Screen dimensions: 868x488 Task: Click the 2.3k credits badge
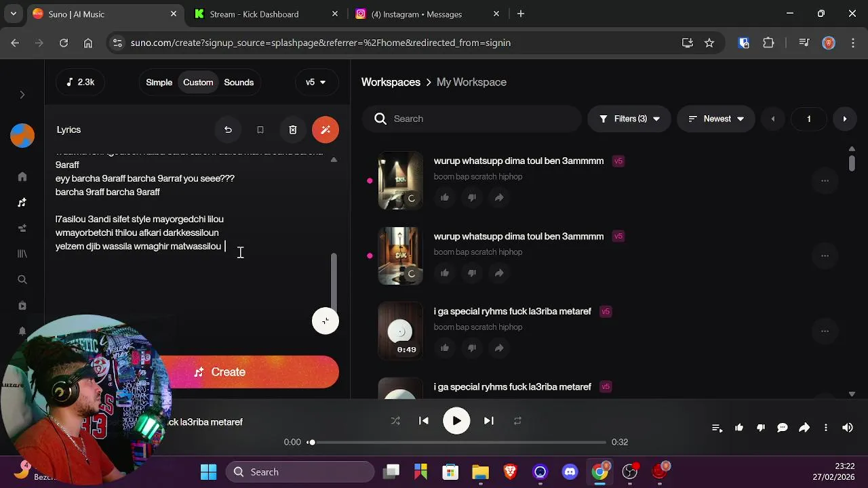pos(80,82)
